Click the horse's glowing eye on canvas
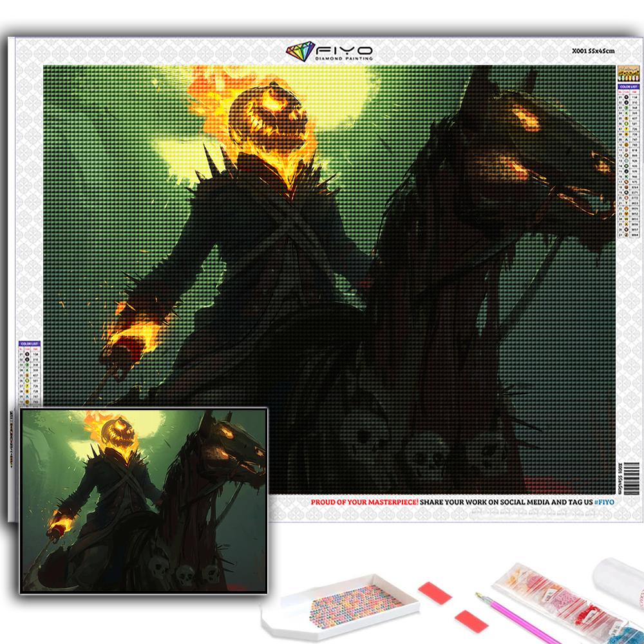 (527, 117)
